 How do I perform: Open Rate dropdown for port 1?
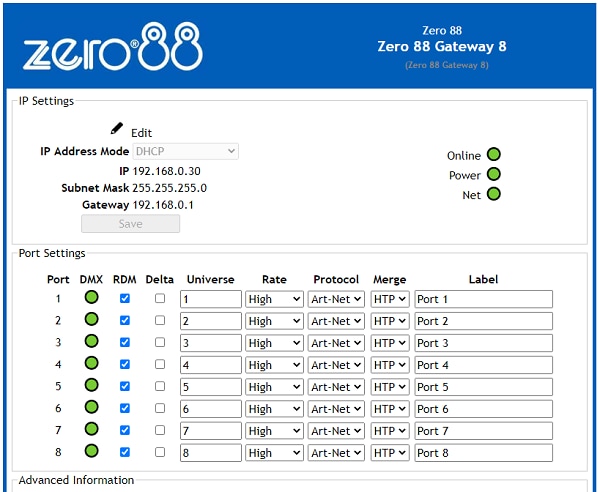[x=274, y=299]
